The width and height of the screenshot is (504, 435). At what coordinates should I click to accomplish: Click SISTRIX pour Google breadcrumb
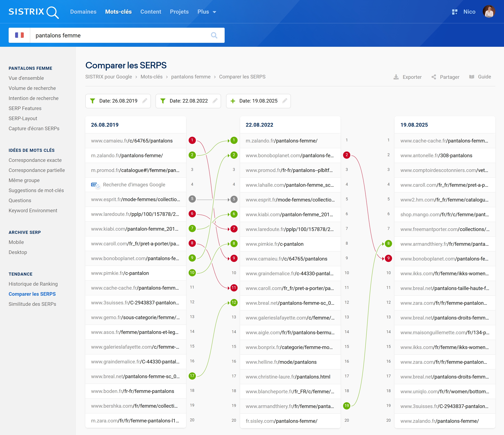pyautogui.click(x=109, y=77)
